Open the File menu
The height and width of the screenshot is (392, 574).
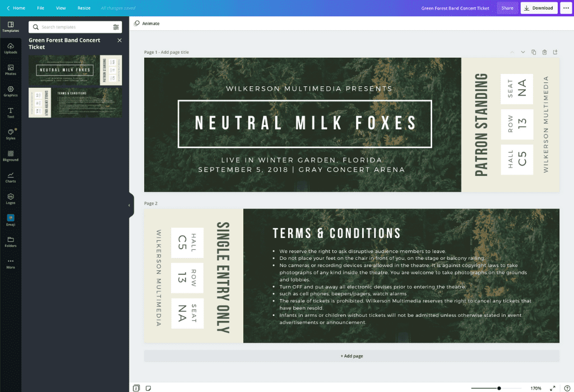point(40,8)
